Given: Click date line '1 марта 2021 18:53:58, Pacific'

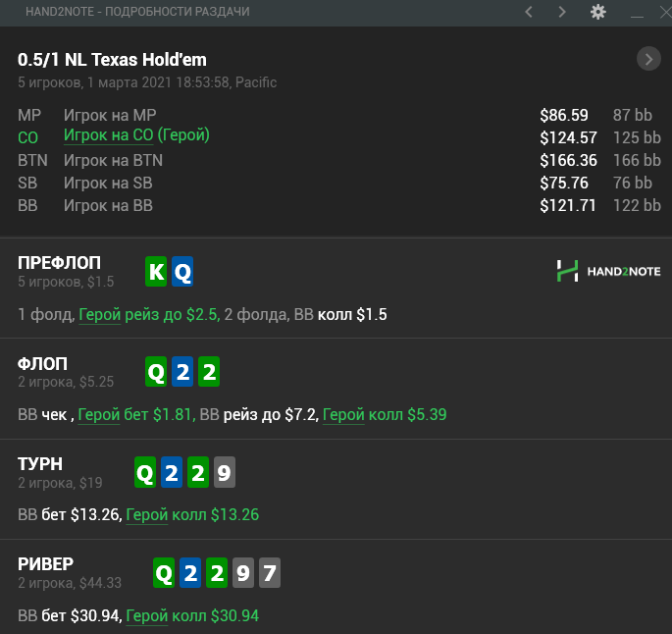Looking at the screenshot, I should 182,82.
